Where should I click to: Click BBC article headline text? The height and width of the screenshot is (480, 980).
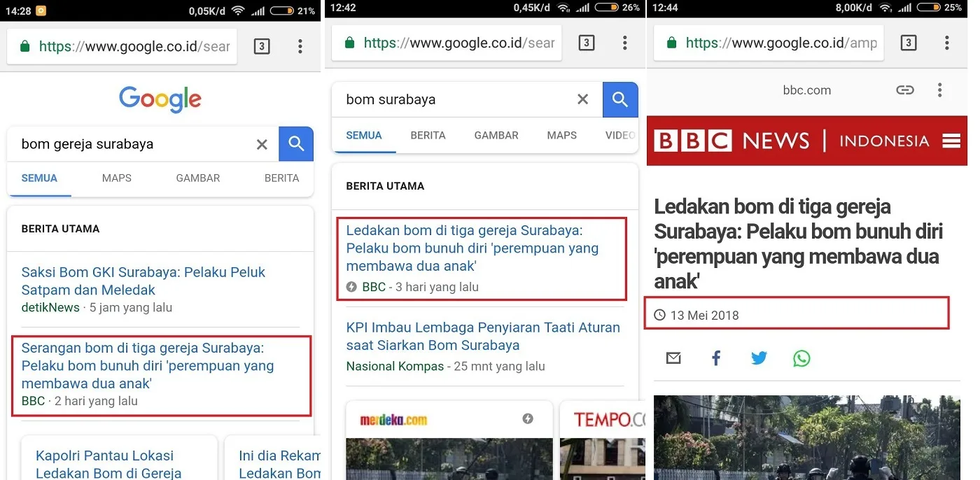tap(799, 244)
